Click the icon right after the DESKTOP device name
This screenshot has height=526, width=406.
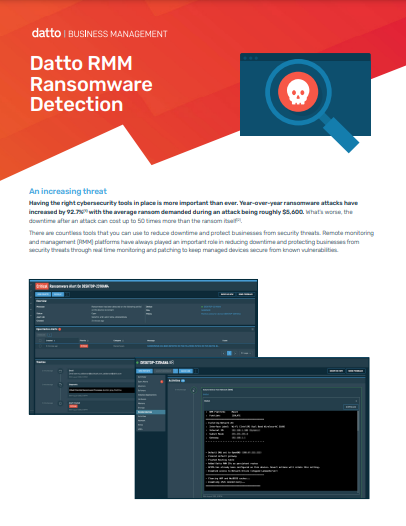[x=171, y=362]
